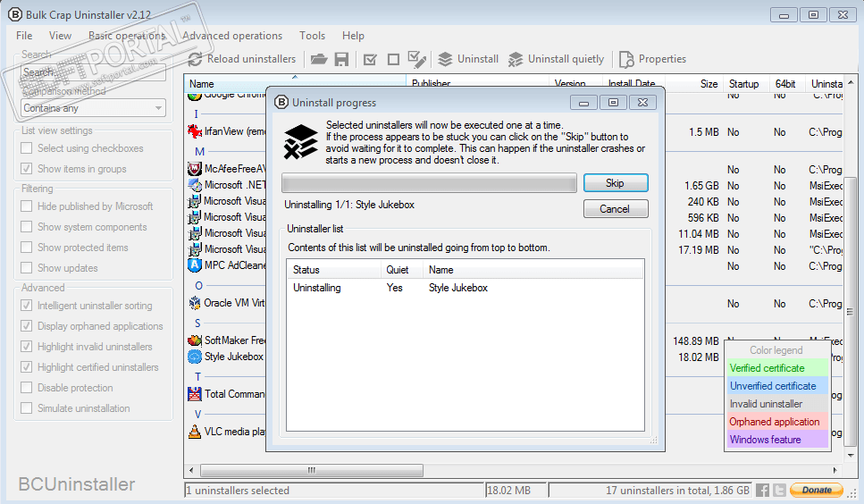
Task: Click the IrfanView red icon
Action: click(x=195, y=131)
